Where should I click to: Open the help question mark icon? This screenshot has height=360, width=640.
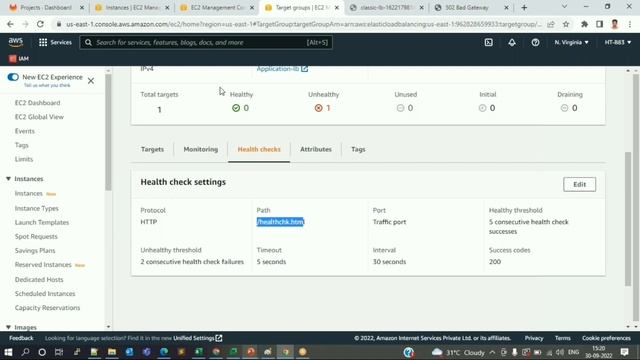point(535,42)
